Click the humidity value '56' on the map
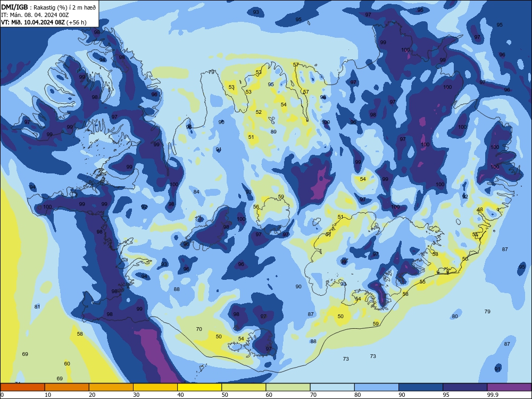This screenshot has width=532, height=399. tap(256, 206)
